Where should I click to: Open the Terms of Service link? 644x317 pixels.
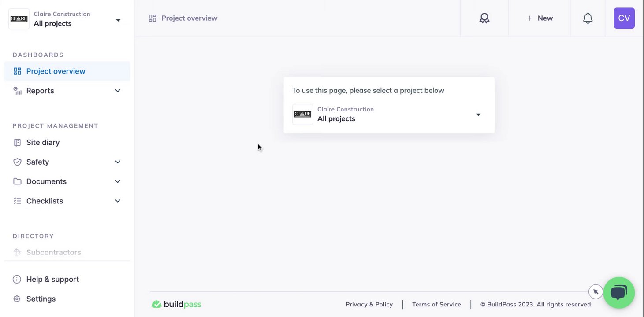click(x=436, y=304)
